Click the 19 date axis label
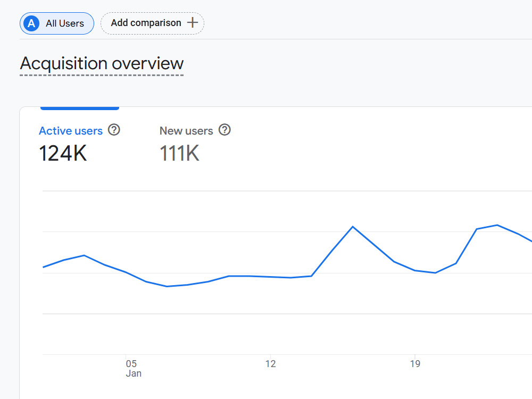This screenshot has width=532, height=399. point(415,364)
